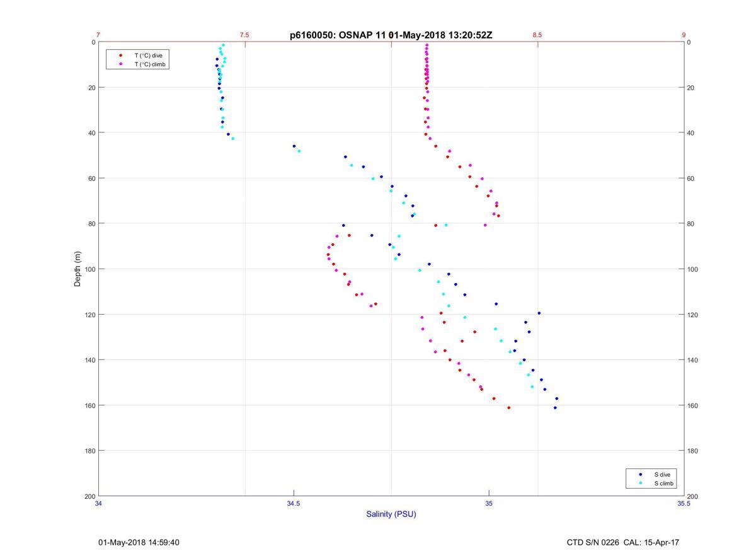The image size is (756, 558).
Task: Click the left depth tick label 60
Action: coord(91,178)
